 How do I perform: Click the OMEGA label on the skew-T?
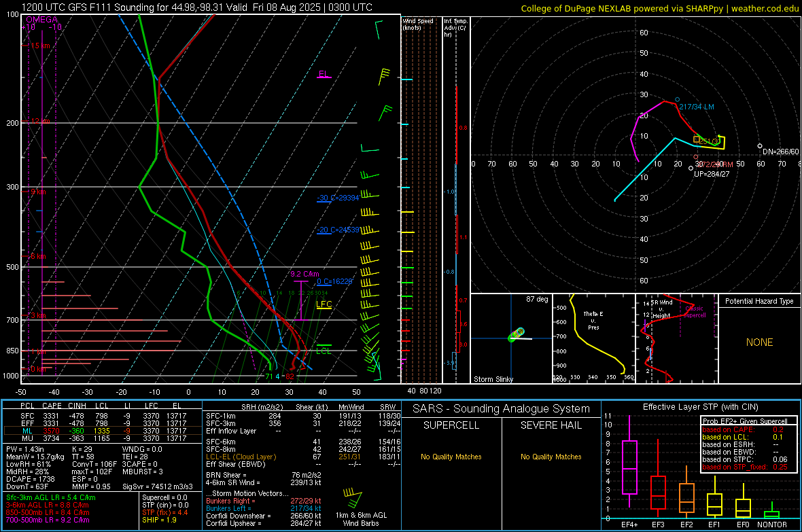(42, 20)
